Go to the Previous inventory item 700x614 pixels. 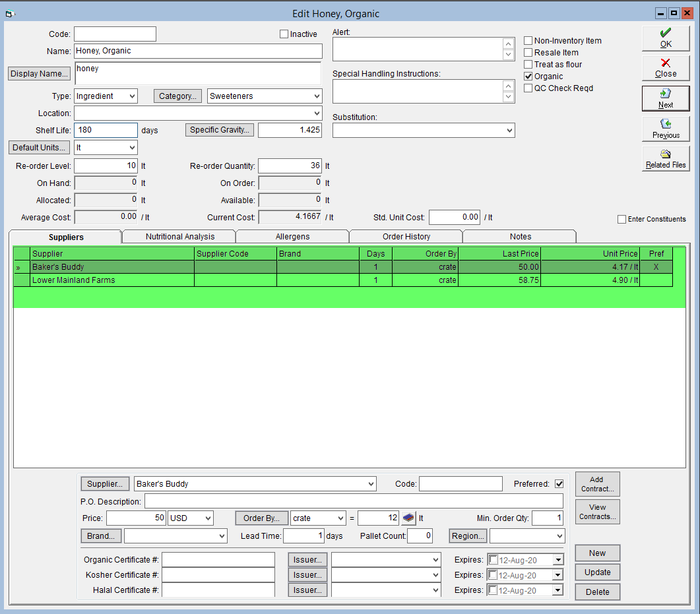pyautogui.click(x=665, y=129)
